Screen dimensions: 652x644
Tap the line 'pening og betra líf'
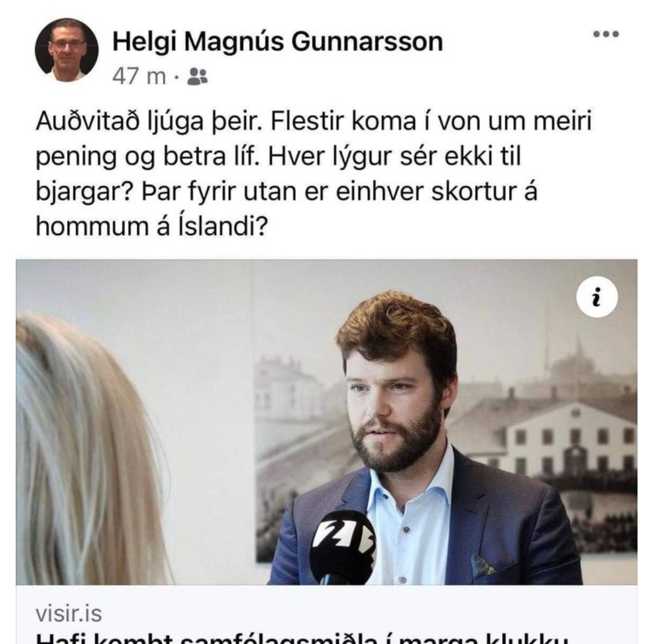tap(148, 157)
